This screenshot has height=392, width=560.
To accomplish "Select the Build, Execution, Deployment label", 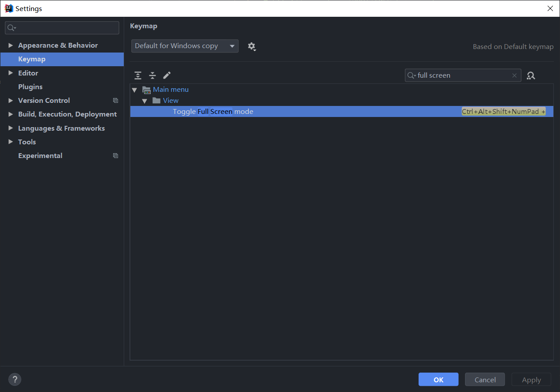I will click(x=68, y=114).
